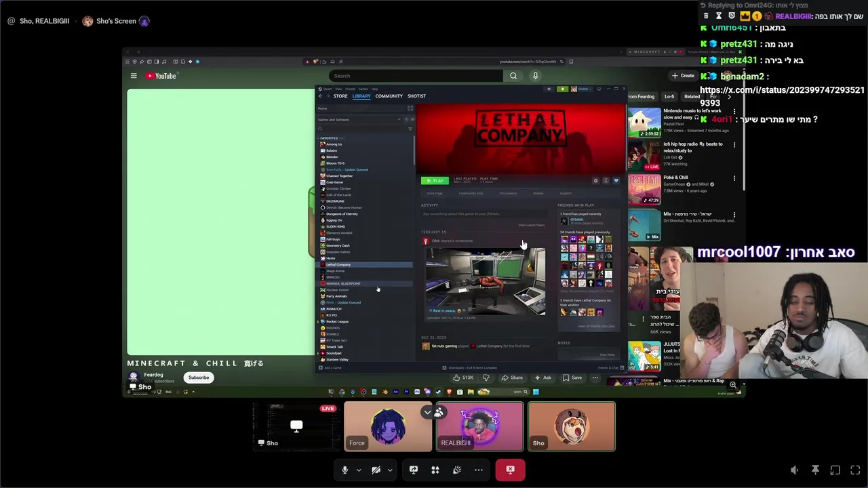Open YouTube hamburger menu
868x488 pixels.
(x=134, y=76)
